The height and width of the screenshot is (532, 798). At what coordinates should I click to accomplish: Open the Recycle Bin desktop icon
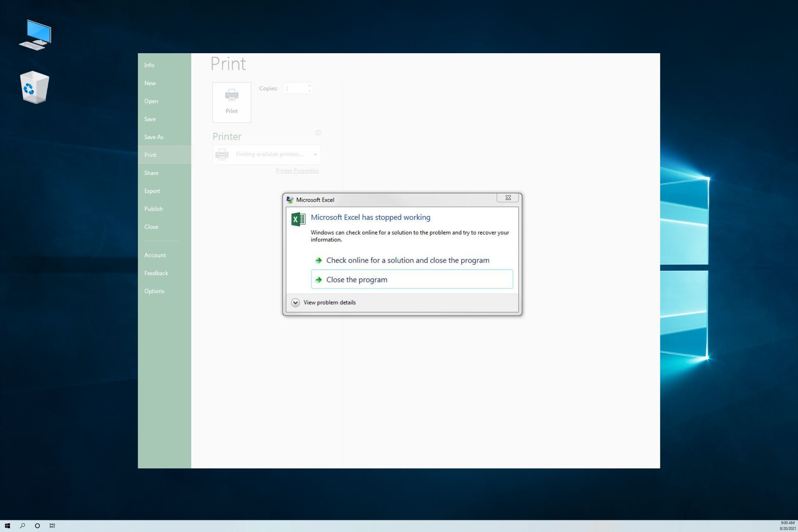34,88
